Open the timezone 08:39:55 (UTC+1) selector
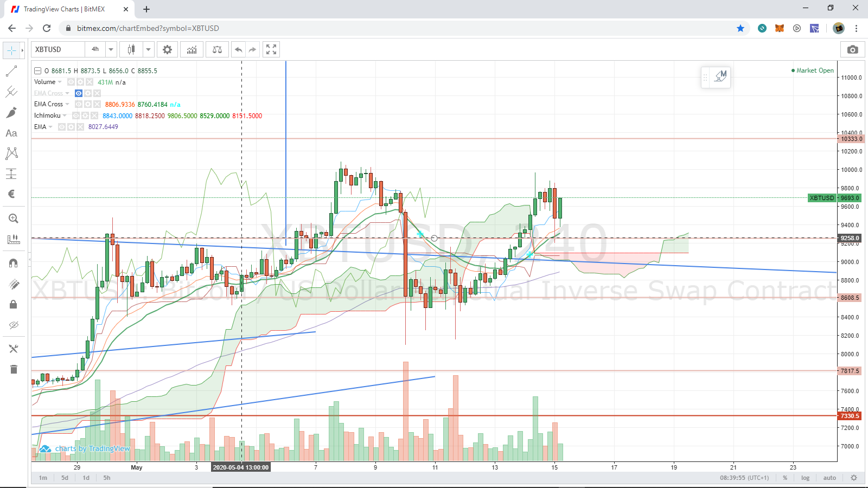The width and height of the screenshot is (868, 488). click(744, 478)
